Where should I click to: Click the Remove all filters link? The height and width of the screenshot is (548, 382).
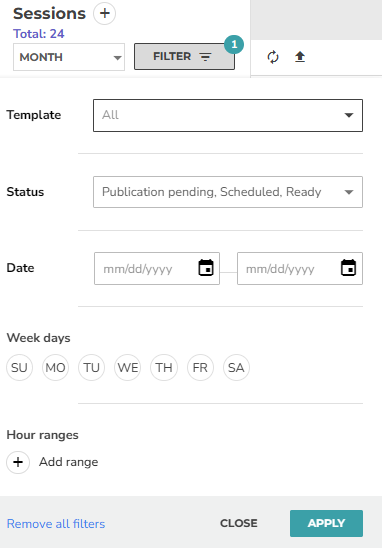tap(56, 524)
